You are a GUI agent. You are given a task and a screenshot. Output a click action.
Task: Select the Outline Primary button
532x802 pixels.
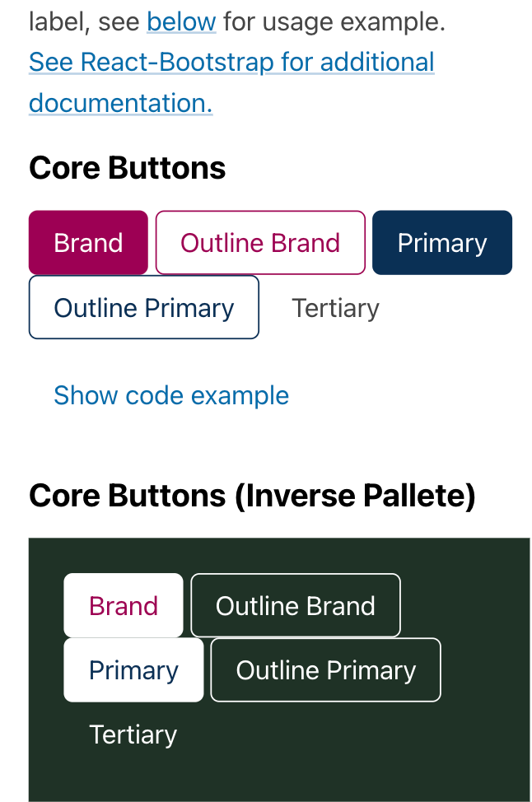(x=142, y=307)
